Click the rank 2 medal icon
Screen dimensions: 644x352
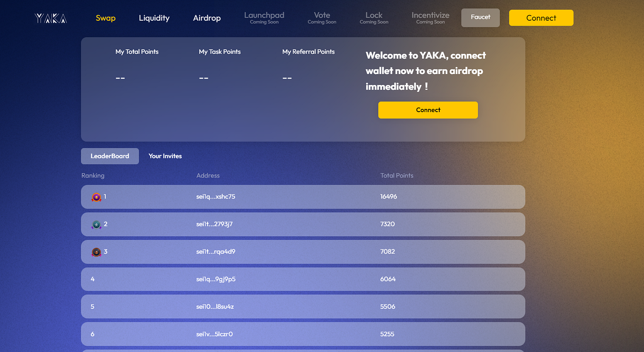pos(96,225)
